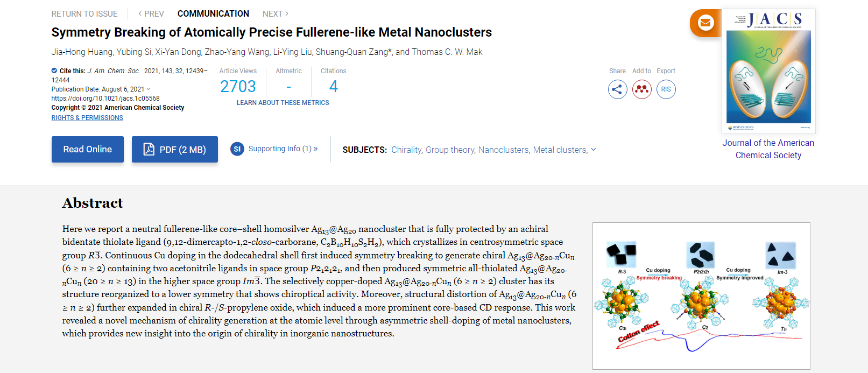Go to the NEXT article
The width and height of the screenshot is (868, 373).
(276, 14)
